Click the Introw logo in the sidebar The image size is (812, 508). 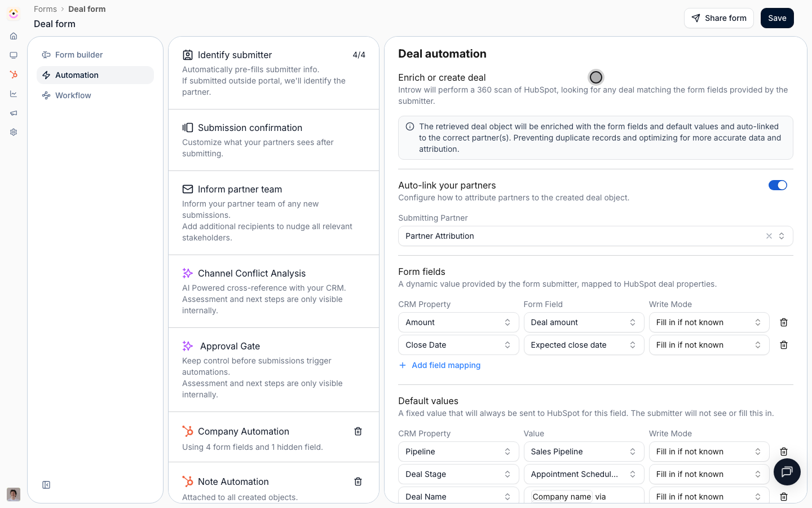pos(14,14)
